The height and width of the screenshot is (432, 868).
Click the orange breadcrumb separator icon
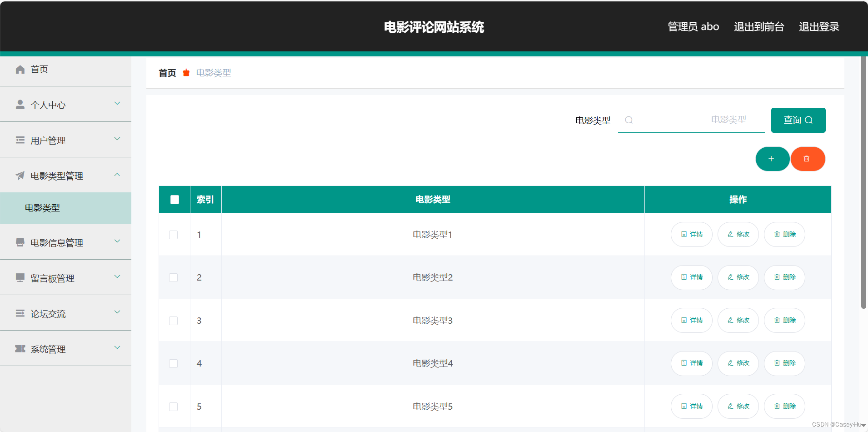[186, 73]
